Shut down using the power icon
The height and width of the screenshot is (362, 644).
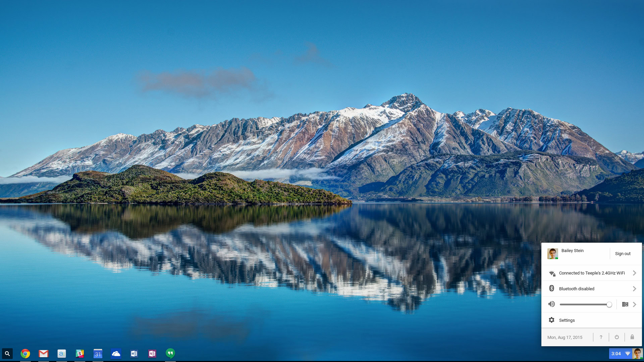[616, 337]
